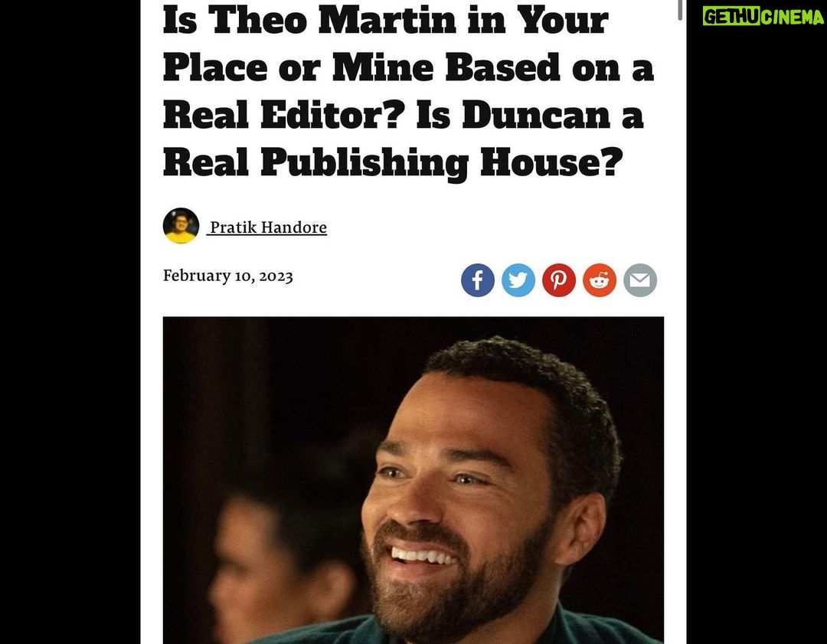Open the author's round avatar picture
Screen dimensions: 827x644
(181, 226)
